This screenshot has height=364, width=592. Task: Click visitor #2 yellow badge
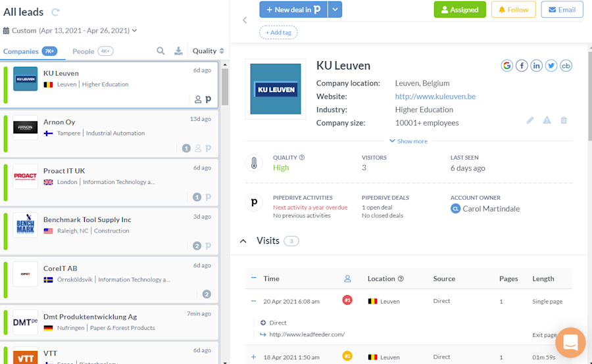(x=347, y=356)
